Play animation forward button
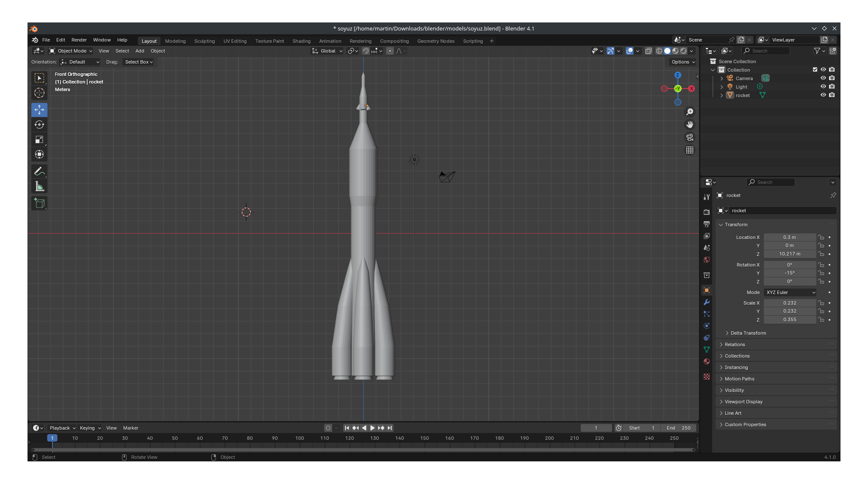The image size is (868, 494). [x=373, y=428]
